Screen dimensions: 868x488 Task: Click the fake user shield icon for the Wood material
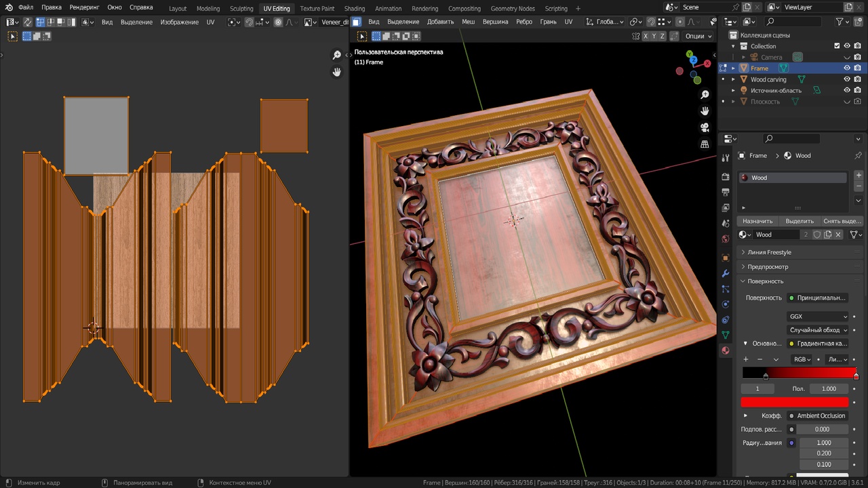click(x=817, y=235)
